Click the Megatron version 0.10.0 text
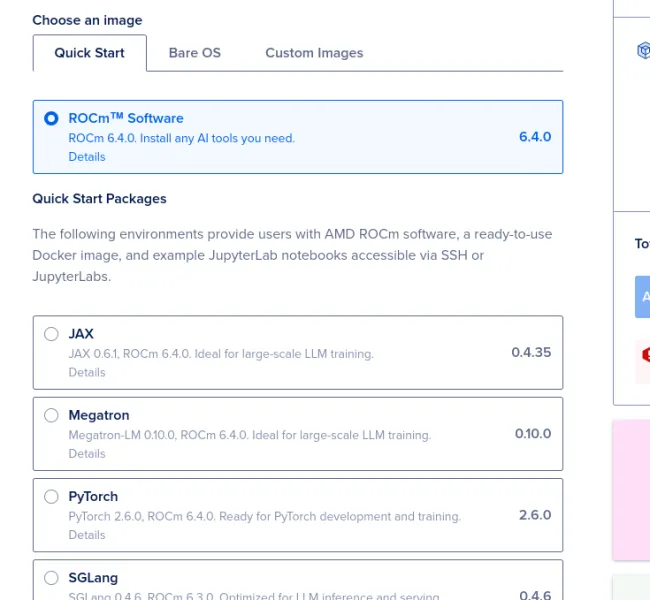The width and height of the screenshot is (650, 600). [x=533, y=434]
